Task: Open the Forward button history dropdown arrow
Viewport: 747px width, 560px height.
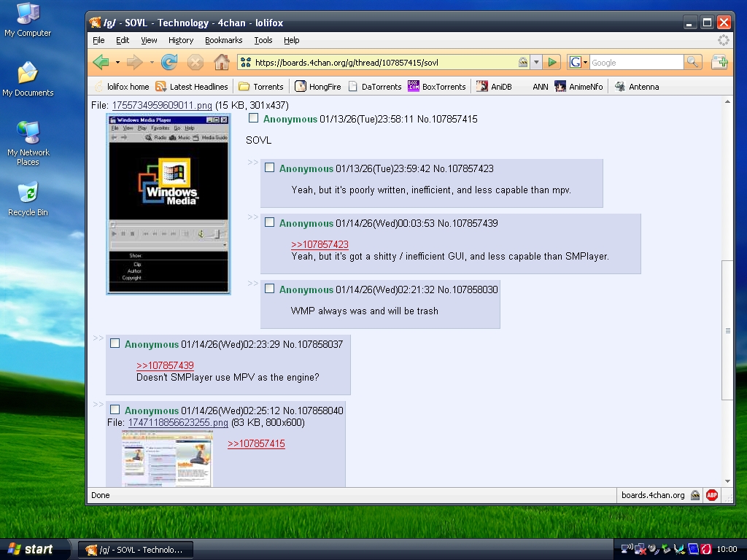Action: [x=152, y=63]
